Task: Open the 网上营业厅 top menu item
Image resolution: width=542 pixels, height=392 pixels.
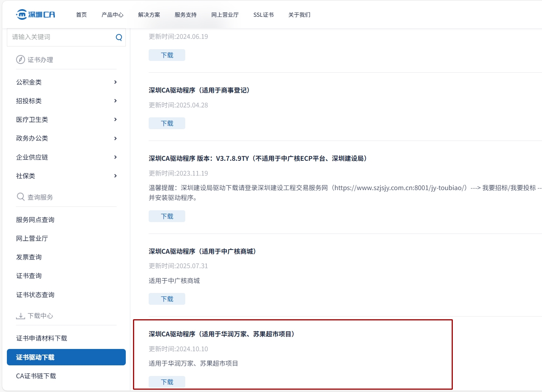Action: tap(225, 15)
